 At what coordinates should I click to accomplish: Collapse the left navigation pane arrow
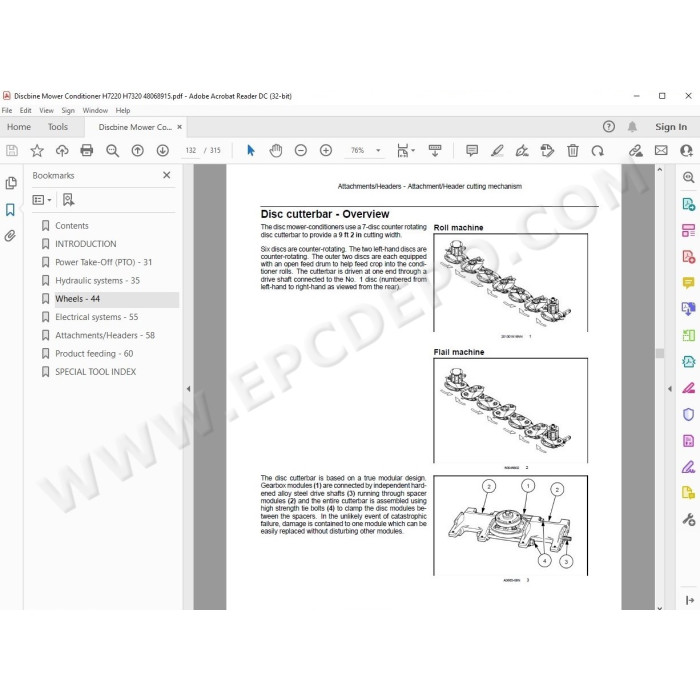pos(188,389)
